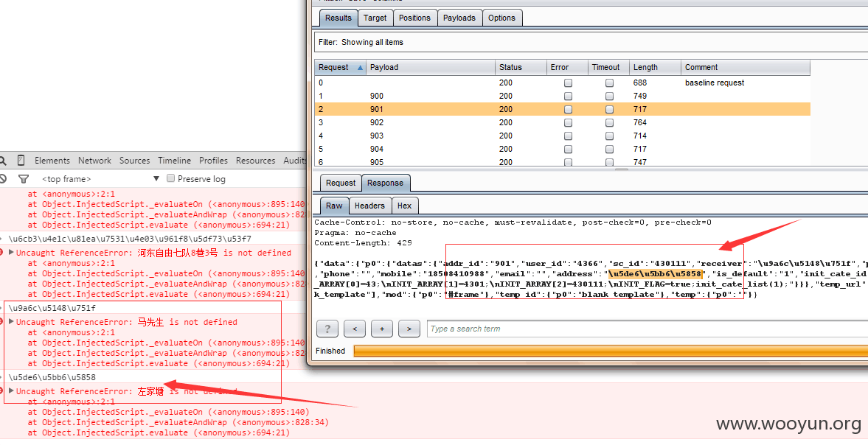Open the Positions tab
This screenshot has height=445, width=868.
click(x=414, y=18)
